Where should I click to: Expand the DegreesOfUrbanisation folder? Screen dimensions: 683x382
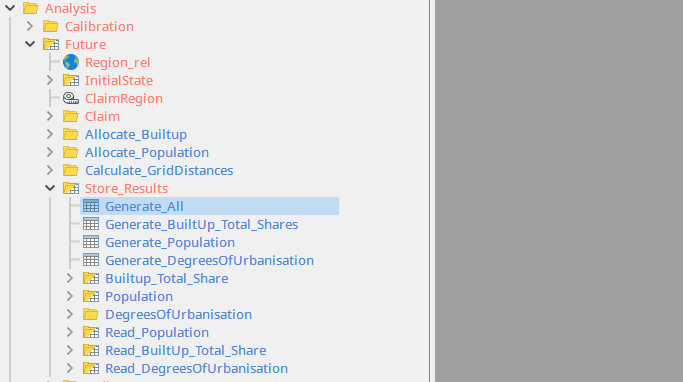(70, 314)
